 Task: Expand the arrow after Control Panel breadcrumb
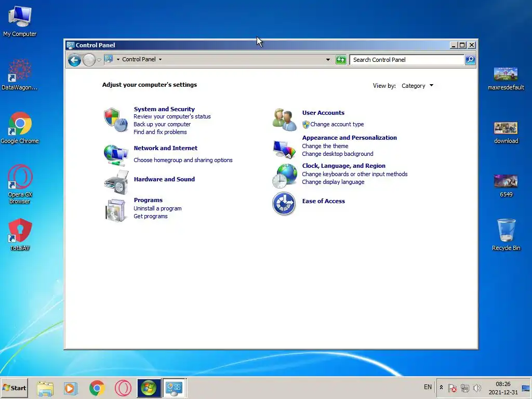[160, 59]
